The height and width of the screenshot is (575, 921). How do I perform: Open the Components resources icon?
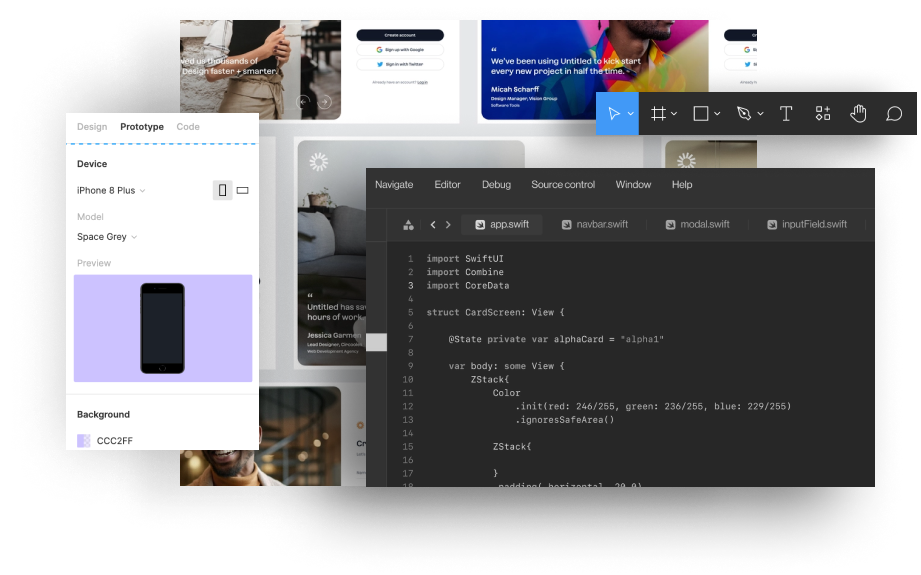(x=822, y=114)
